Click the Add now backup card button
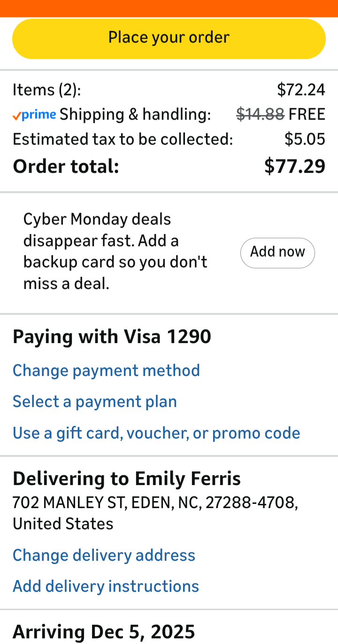 (277, 253)
